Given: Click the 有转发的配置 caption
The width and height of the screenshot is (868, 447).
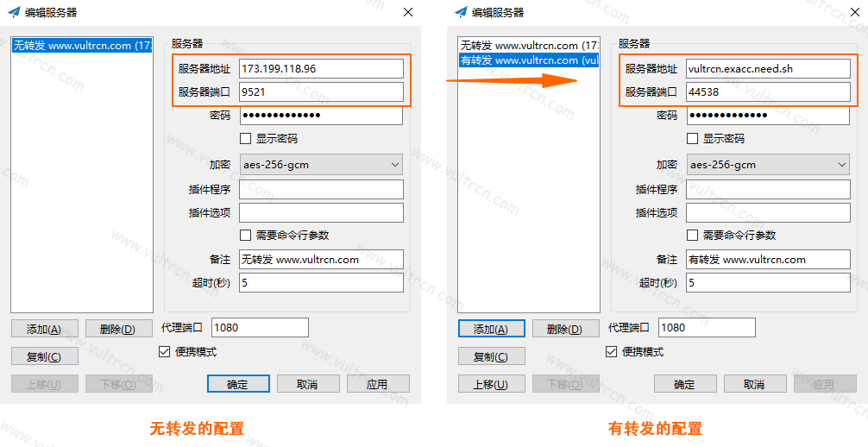Looking at the screenshot, I should coord(656,428).
